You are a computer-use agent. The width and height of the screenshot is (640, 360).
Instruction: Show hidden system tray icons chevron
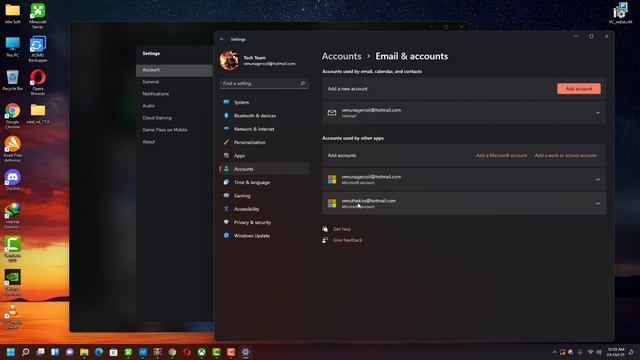click(554, 352)
